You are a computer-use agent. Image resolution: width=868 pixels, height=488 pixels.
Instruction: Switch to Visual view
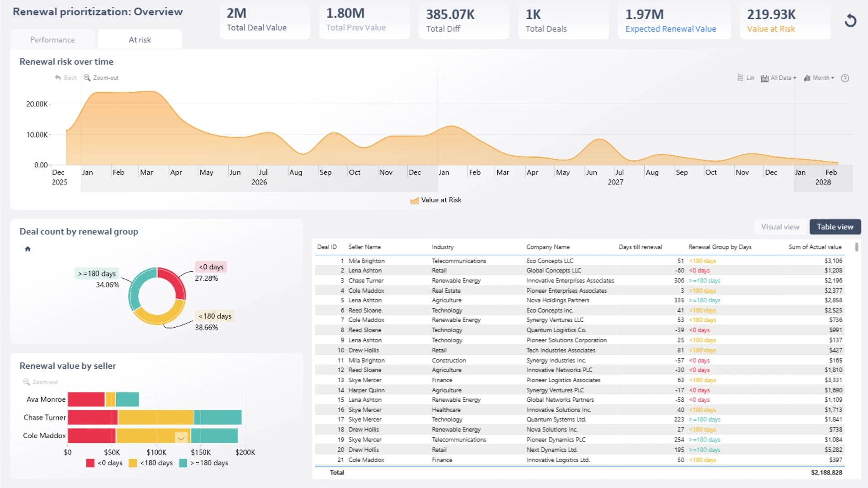coord(780,227)
